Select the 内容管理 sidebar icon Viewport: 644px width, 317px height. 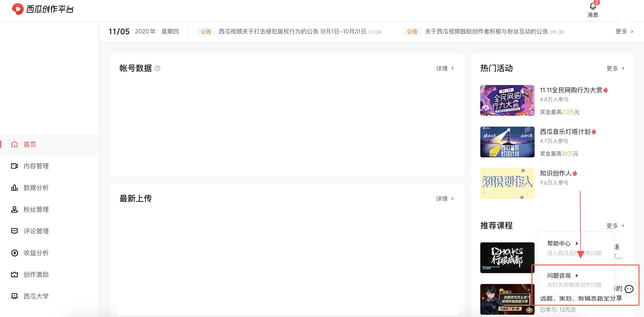(14, 166)
